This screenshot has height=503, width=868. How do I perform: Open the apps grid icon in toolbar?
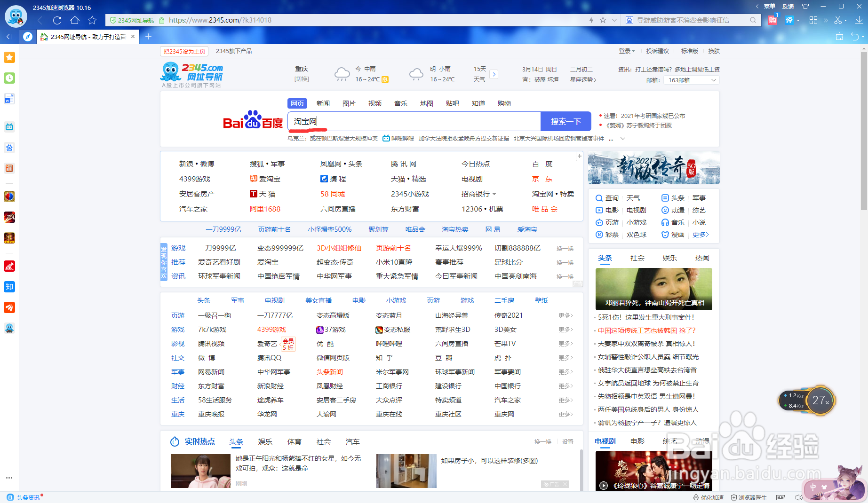(813, 20)
